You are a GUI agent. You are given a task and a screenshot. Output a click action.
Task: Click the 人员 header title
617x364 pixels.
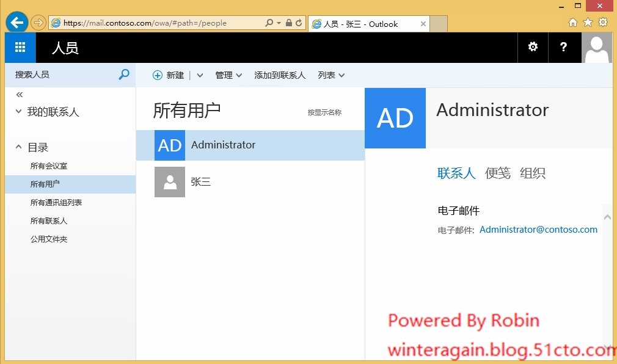65,48
